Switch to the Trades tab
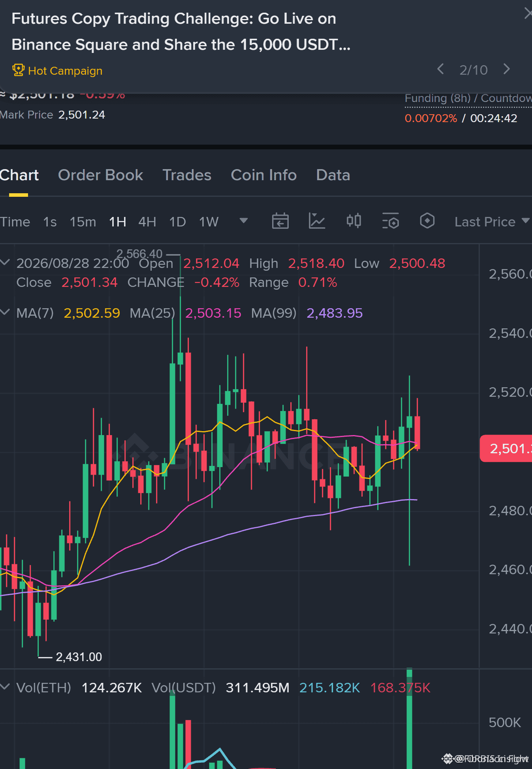532x769 pixels. pos(187,175)
